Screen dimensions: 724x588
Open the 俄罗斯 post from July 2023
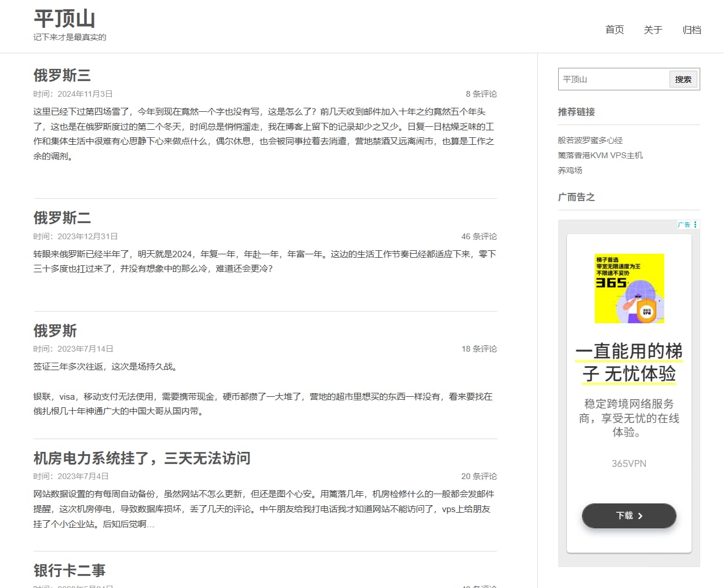55,331
